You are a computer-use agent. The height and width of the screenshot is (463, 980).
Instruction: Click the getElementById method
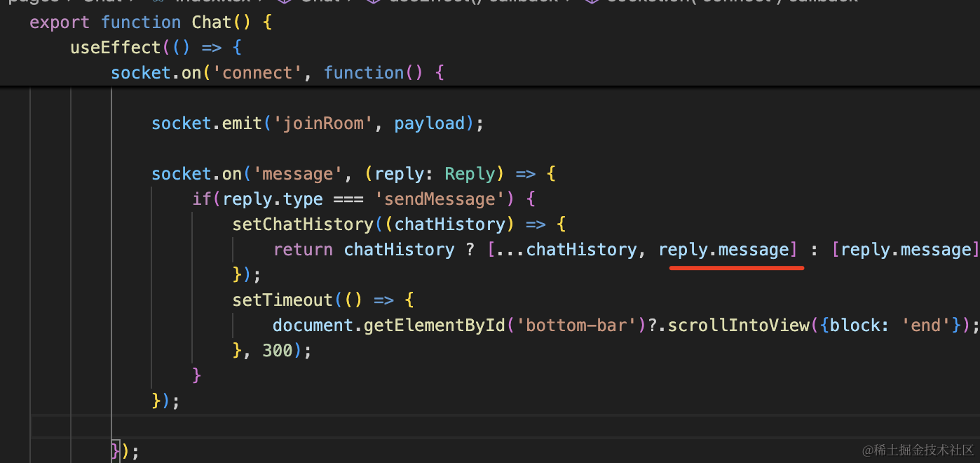click(x=434, y=326)
